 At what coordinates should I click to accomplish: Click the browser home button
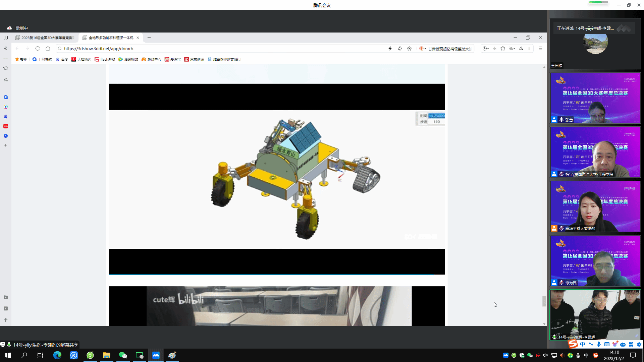click(x=48, y=49)
